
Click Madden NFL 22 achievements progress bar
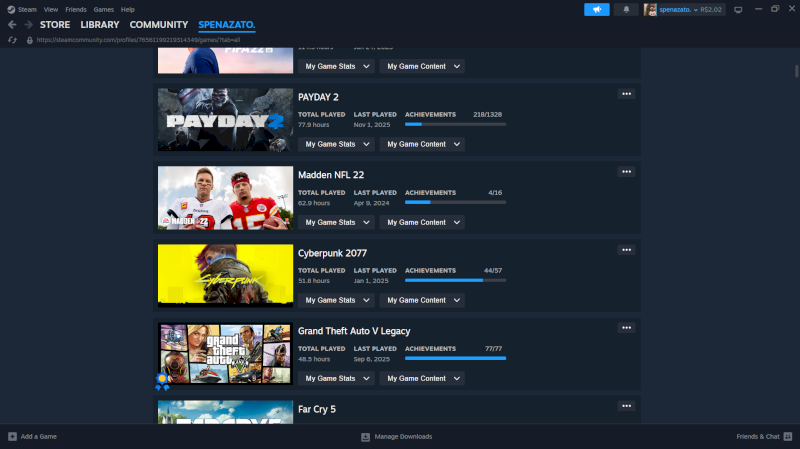pos(456,202)
